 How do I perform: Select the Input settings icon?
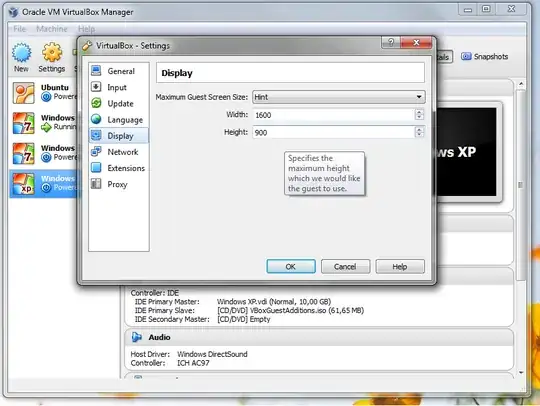(x=96, y=87)
